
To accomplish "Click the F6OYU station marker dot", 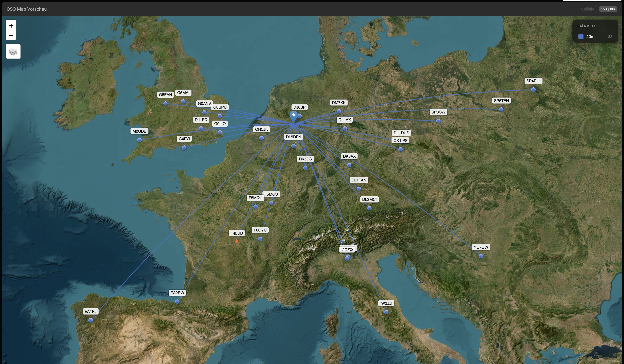I will pos(260,239).
